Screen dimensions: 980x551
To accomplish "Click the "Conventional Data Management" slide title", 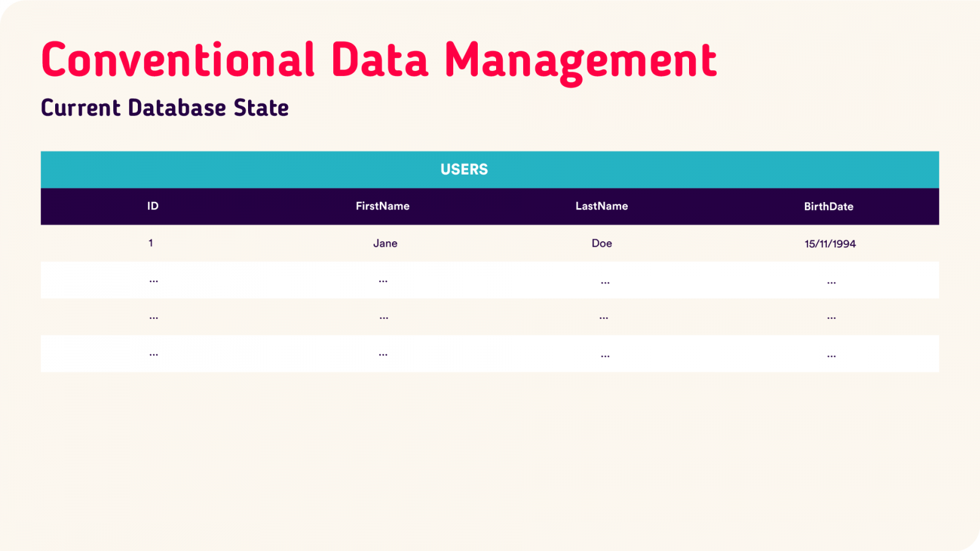I will pos(379,60).
